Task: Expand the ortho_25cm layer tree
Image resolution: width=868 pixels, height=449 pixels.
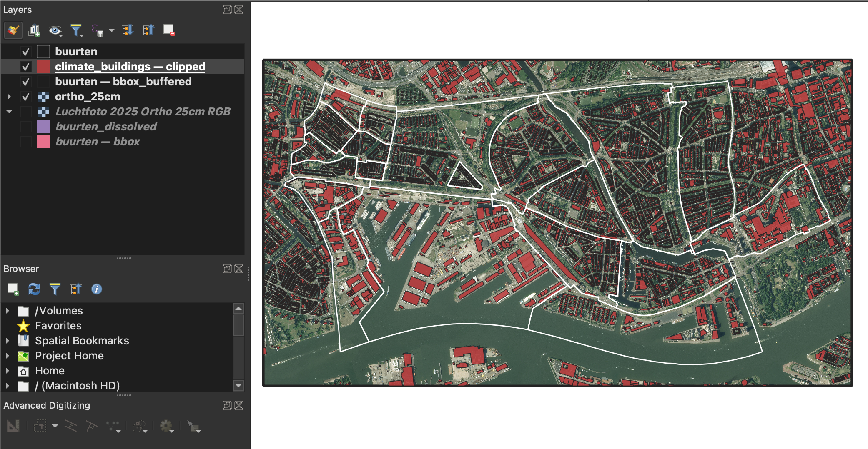Action: tap(9, 97)
